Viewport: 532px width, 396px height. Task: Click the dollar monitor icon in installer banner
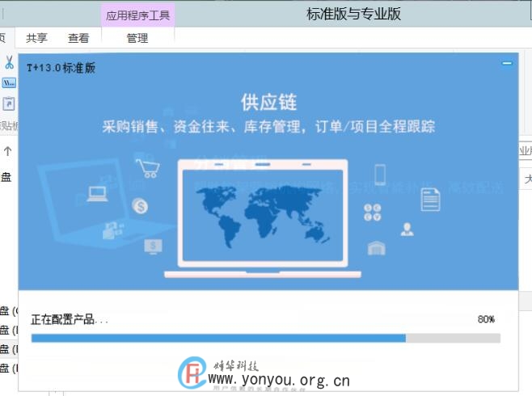[x=153, y=246]
